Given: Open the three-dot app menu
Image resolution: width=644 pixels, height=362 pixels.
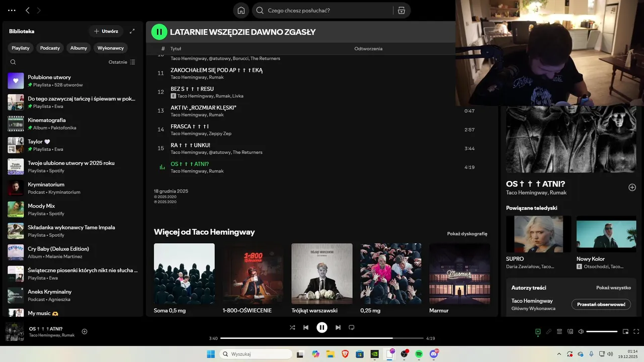Looking at the screenshot, I should click(x=12, y=10).
